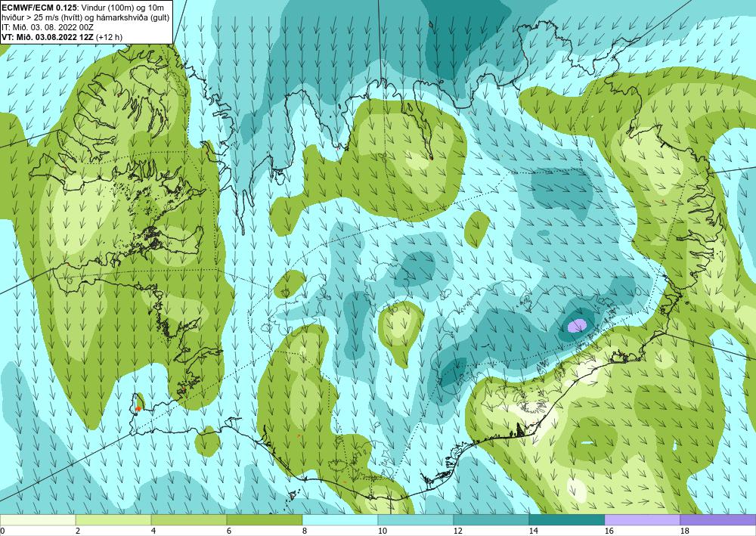Screen dimensions: 756x536
Task: Click the 4–6 m/s green legend swatch
Action: point(188,520)
